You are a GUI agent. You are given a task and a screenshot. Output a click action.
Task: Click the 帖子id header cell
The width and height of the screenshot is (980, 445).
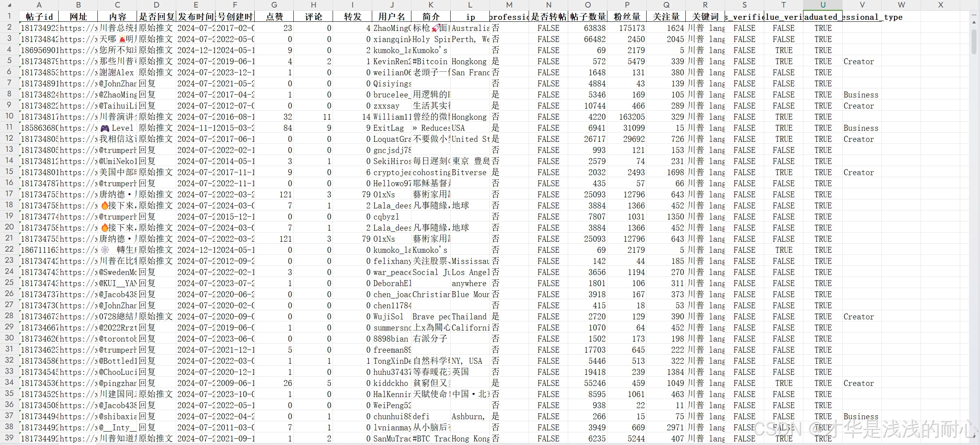coord(39,17)
